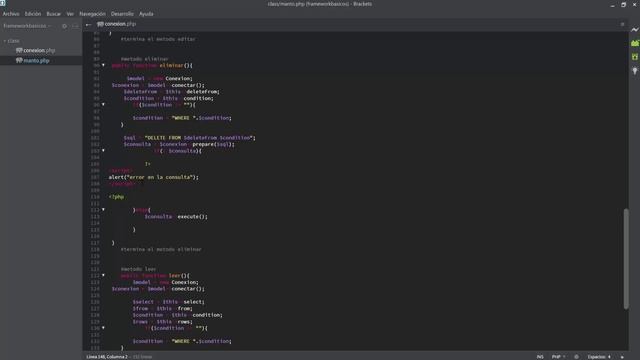Click the app icon in title bar corner
640x360 pixels.
(x=3, y=3)
